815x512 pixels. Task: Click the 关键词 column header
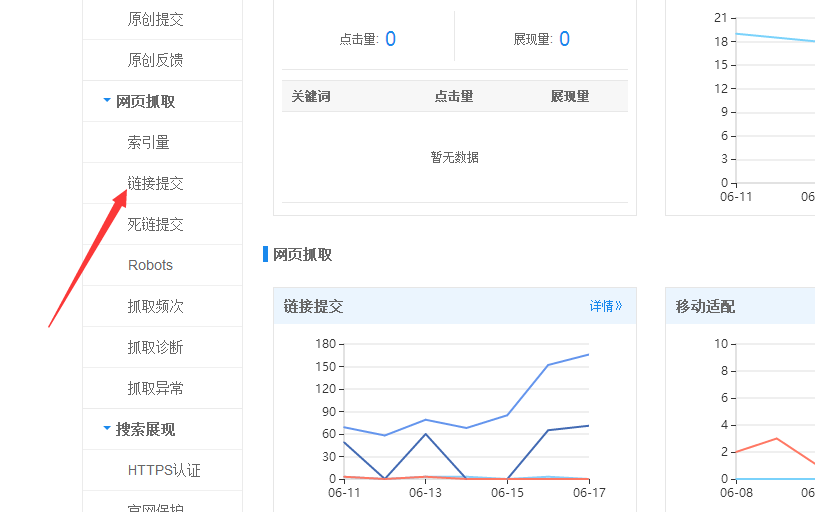(311, 96)
